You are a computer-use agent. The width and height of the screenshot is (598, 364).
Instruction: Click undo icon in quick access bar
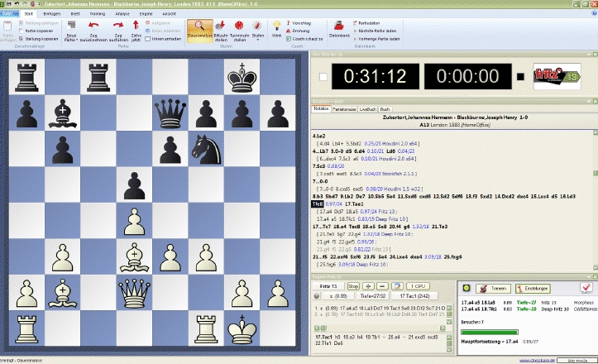coord(17,4)
